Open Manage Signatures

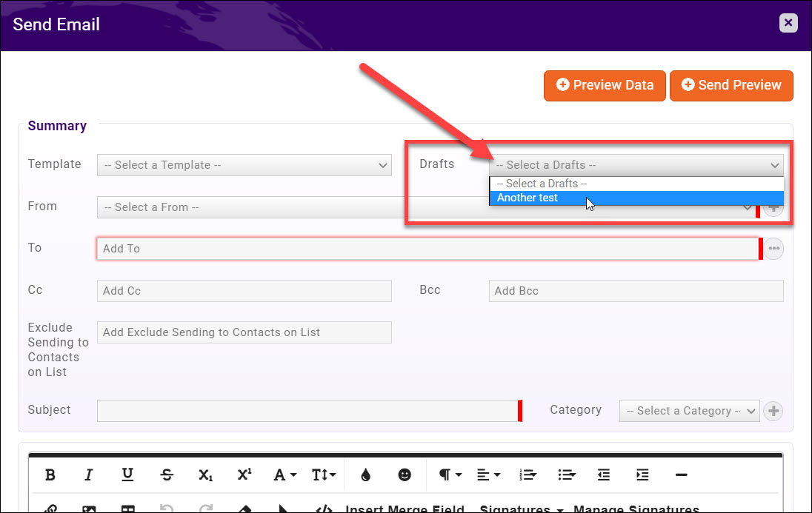coord(636,509)
